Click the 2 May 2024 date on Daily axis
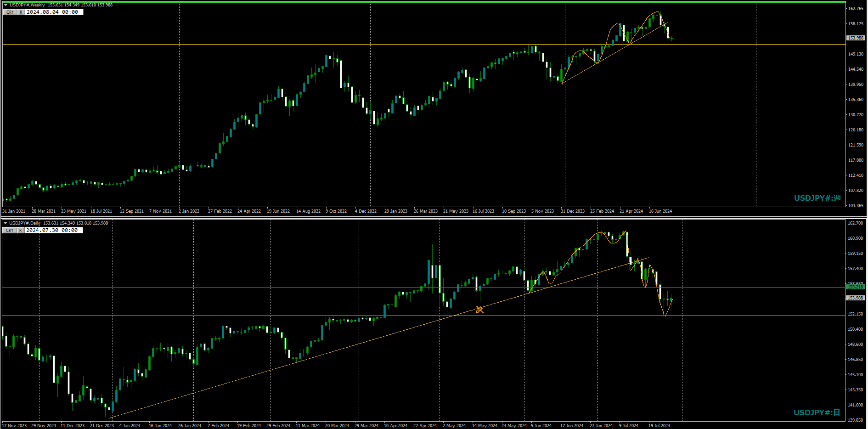This screenshot has height=429, width=868. click(x=454, y=426)
